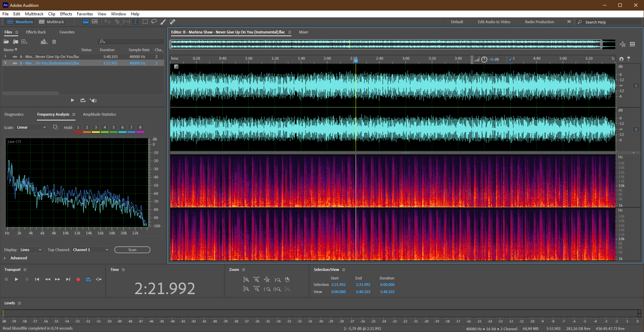This screenshot has width=644, height=332.
Task: Switch to the Waveform editor view
Action: coord(20,22)
